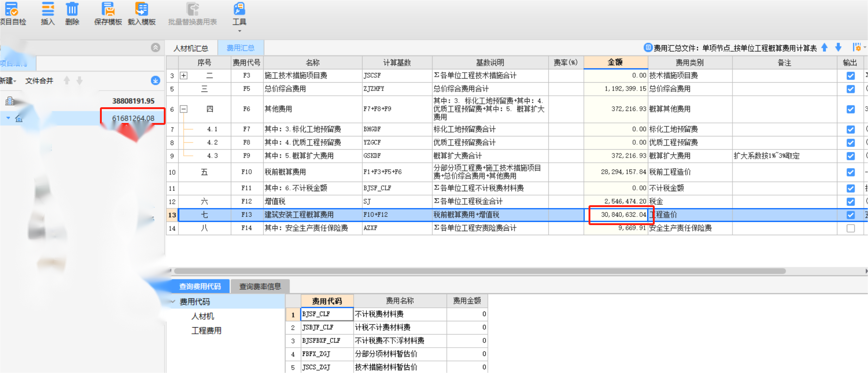Click the 文件合并 button

pyautogui.click(x=39, y=81)
